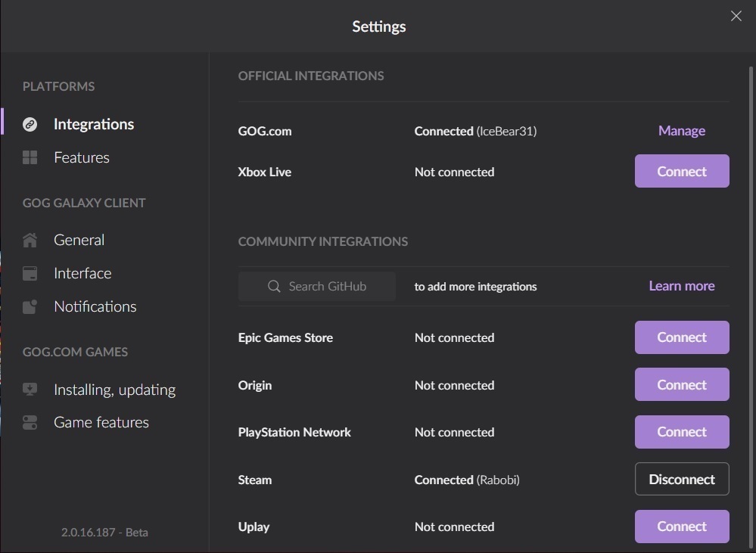
Task: Switch to Notifications settings
Action: pyautogui.click(x=95, y=306)
